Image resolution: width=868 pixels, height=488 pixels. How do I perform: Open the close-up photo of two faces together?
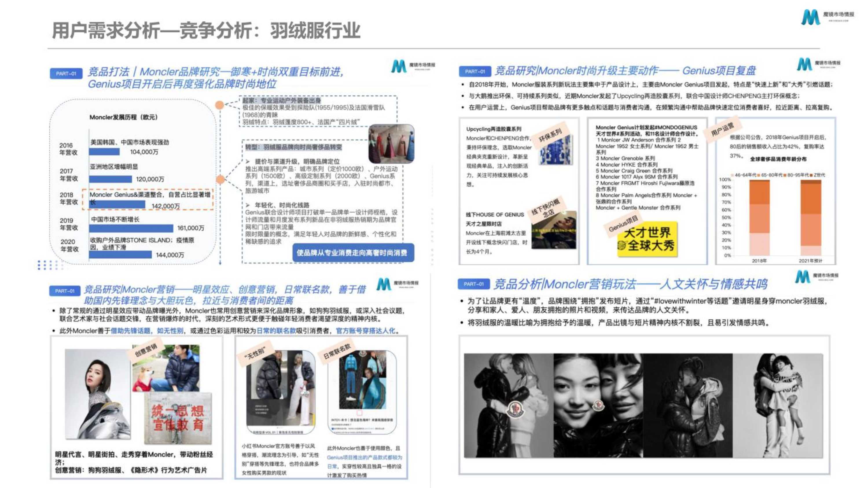[x=598, y=406]
